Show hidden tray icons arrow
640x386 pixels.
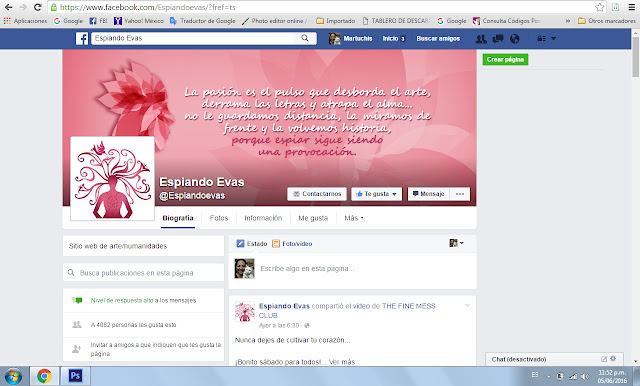click(548, 377)
